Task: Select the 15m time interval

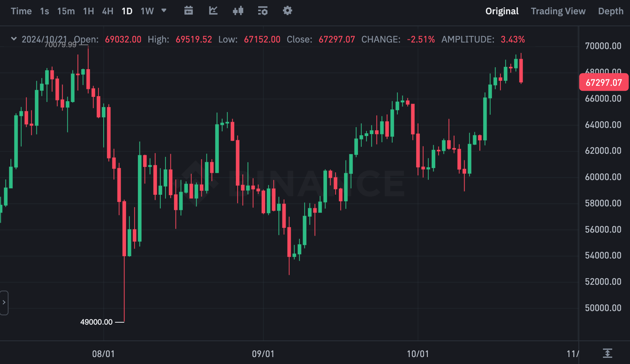Action: pyautogui.click(x=66, y=11)
